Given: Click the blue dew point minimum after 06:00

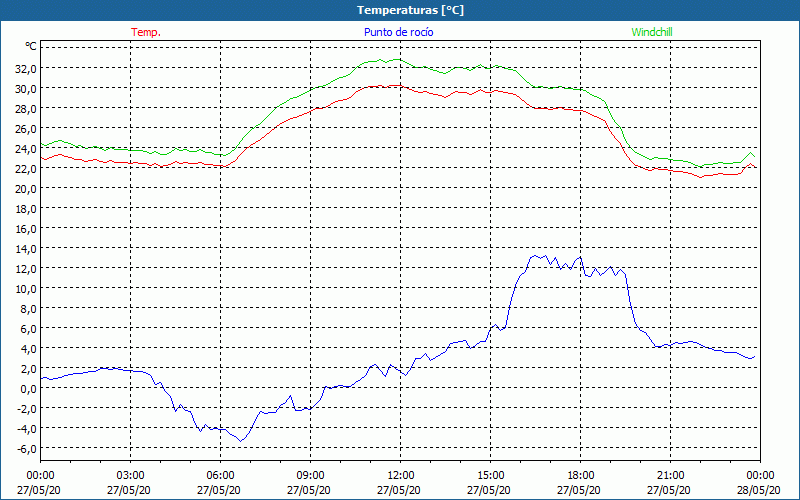Looking at the screenshot, I should [x=241, y=441].
